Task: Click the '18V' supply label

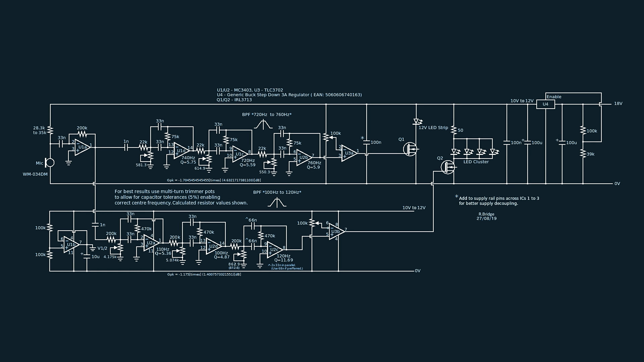Action: click(x=618, y=104)
